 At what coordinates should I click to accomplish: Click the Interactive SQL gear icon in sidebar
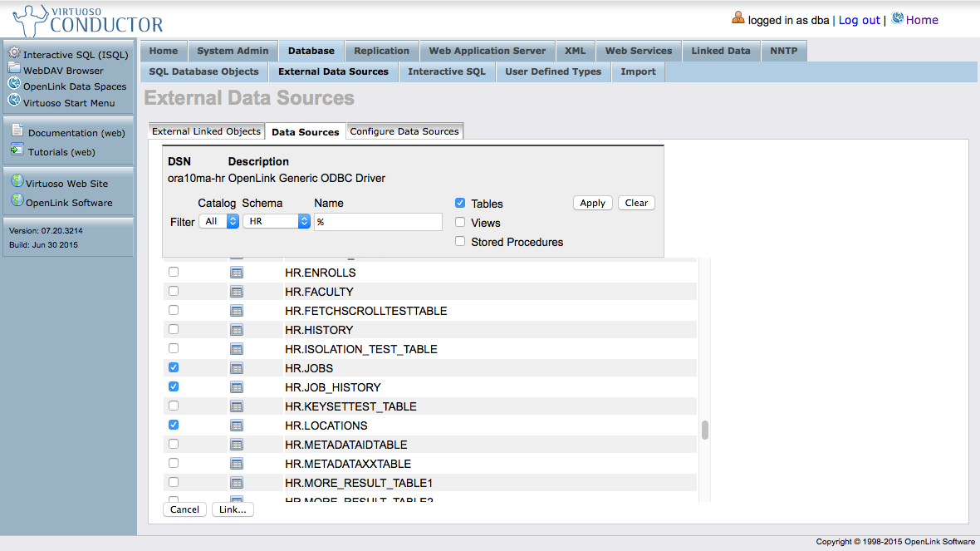click(14, 53)
